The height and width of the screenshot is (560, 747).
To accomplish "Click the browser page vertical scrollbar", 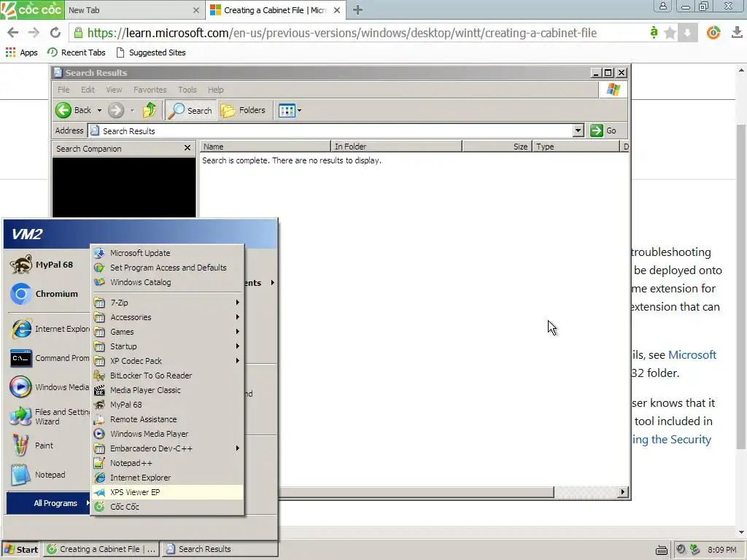I will (x=741, y=286).
